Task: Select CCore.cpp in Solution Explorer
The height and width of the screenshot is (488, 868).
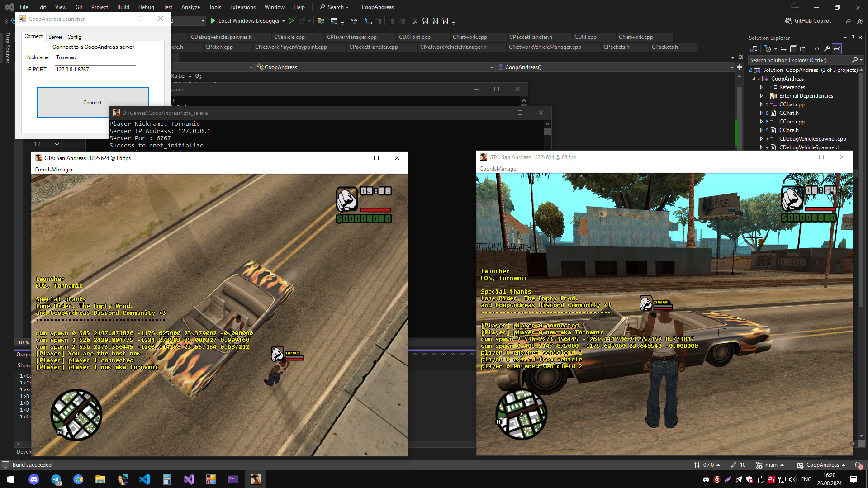Action: [792, 122]
